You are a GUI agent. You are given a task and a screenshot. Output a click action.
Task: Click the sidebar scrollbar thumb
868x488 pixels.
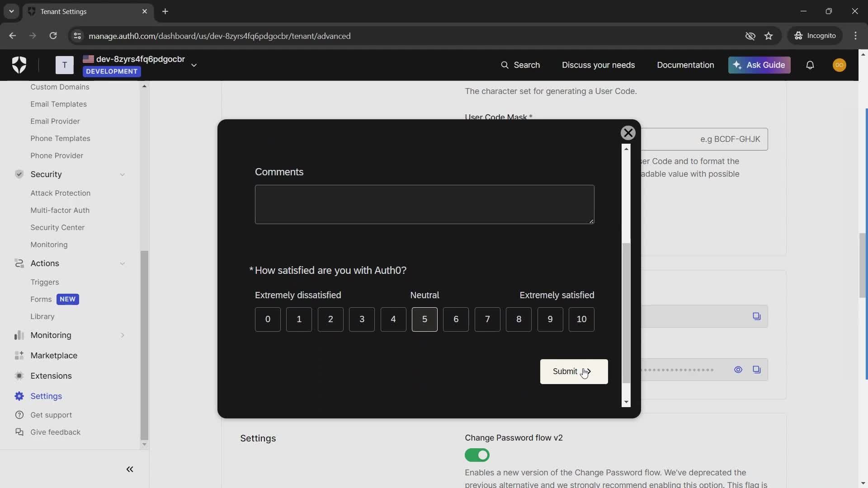(x=144, y=345)
